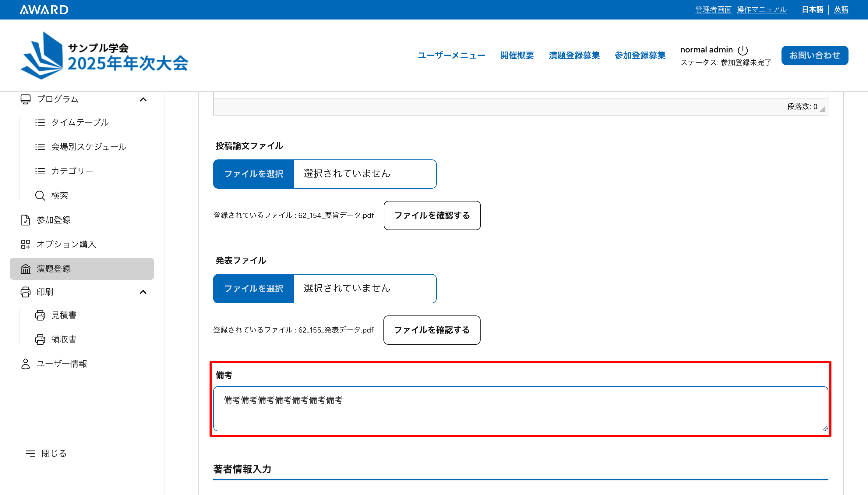This screenshot has height=495, width=868.
Task: Click the 登録されているファイル : 62_154_要旨データ.pdf text
Action: pyautogui.click(x=293, y=215)
